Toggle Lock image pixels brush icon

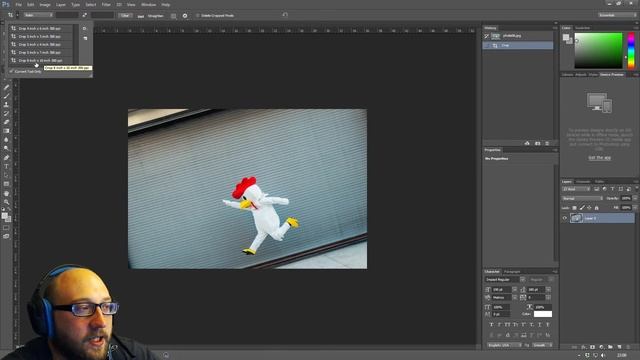(582, 208)
